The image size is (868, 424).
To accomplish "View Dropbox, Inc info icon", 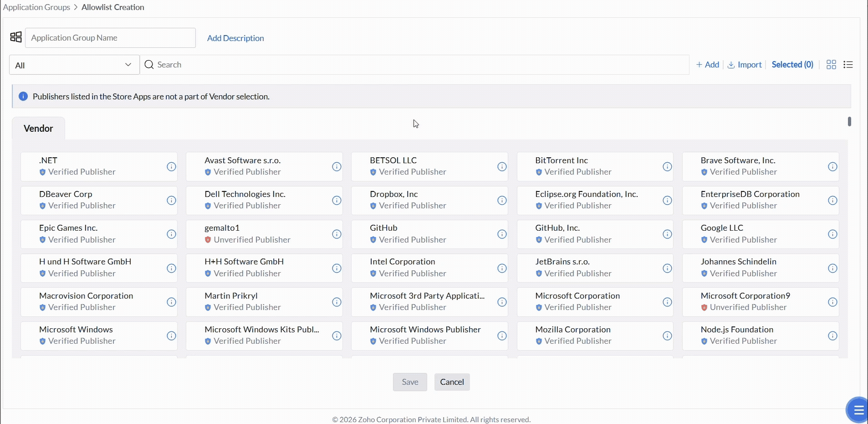I will click(502, 200).
